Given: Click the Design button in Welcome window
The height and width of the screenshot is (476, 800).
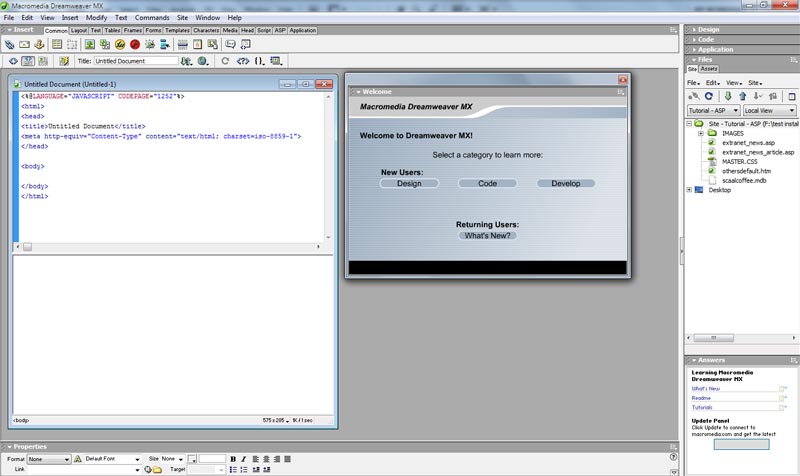Looking at the screenshot, I should pyautogui.click(x=409, y=184).
